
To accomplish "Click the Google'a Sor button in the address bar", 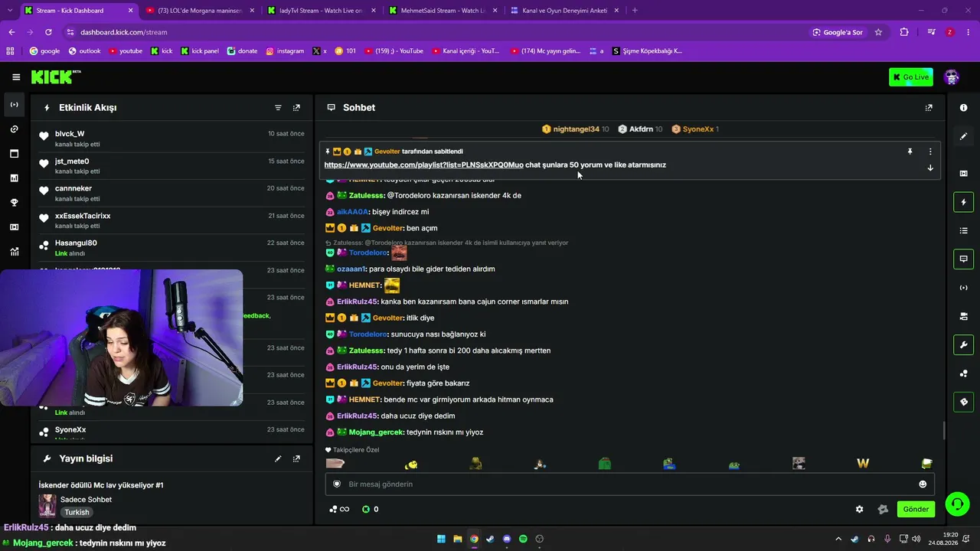I will tap(838, 32).
